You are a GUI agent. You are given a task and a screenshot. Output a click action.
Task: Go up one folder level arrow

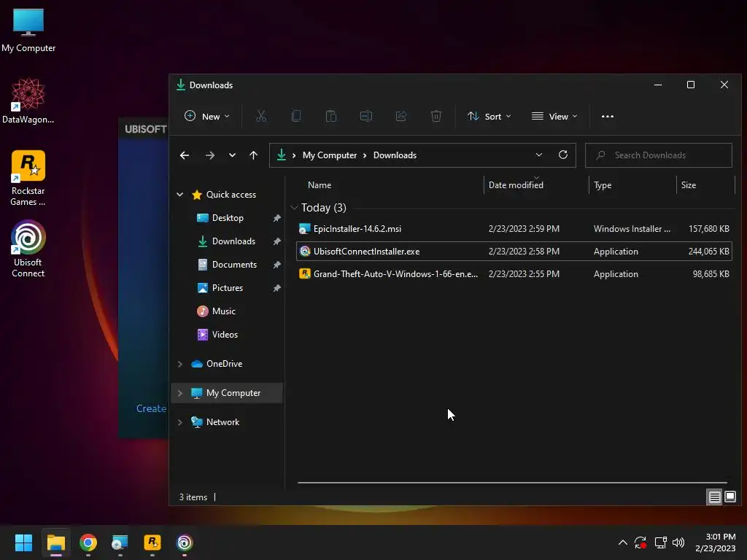click(253, 155)
